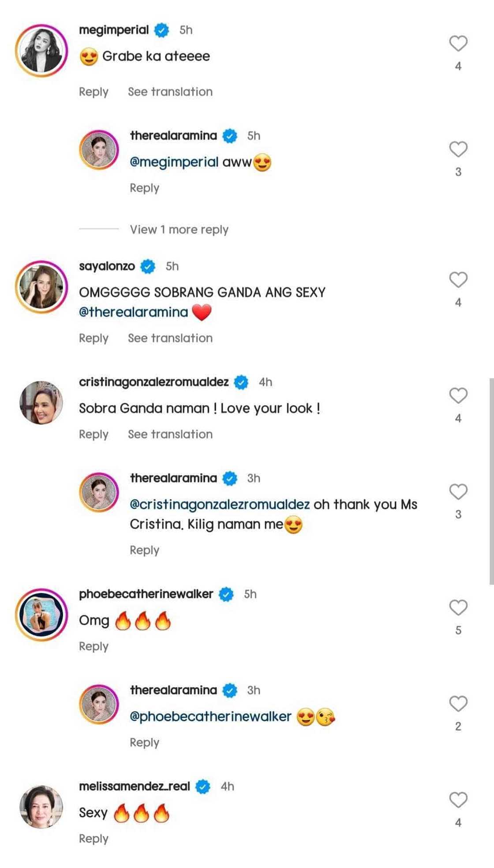Toggle like on therealaramina's reply to Cristina
The image size is (494, 868).
[x=457, y=491]
